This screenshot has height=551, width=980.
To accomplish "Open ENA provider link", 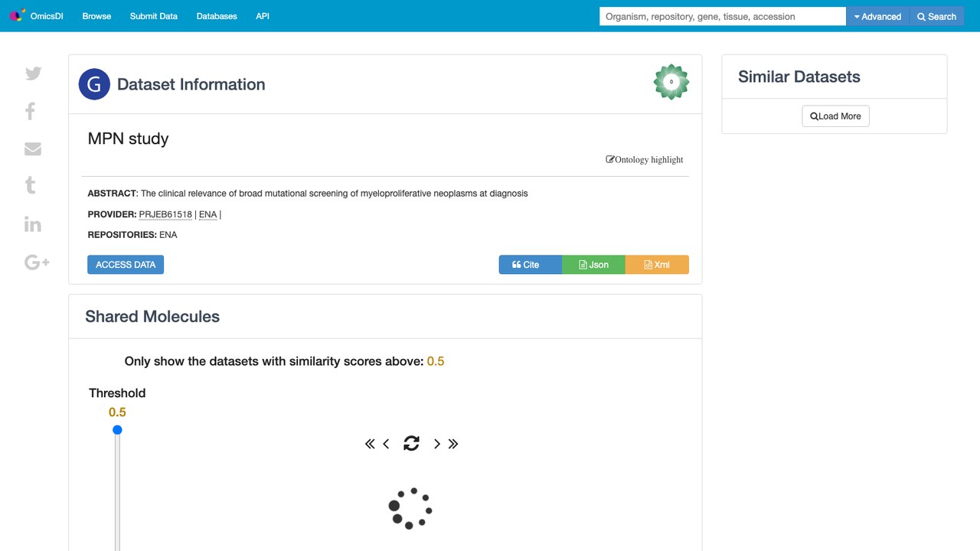I will tap(207, 214).
